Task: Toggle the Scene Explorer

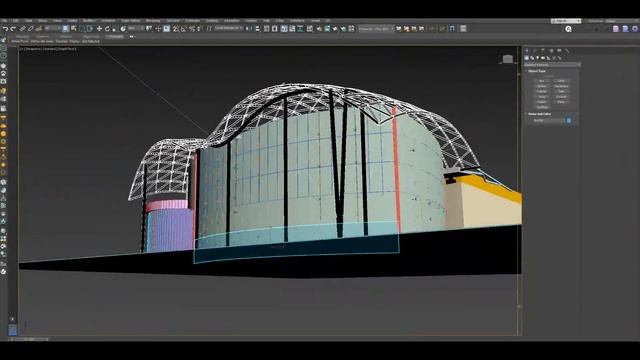Action: 266,29
